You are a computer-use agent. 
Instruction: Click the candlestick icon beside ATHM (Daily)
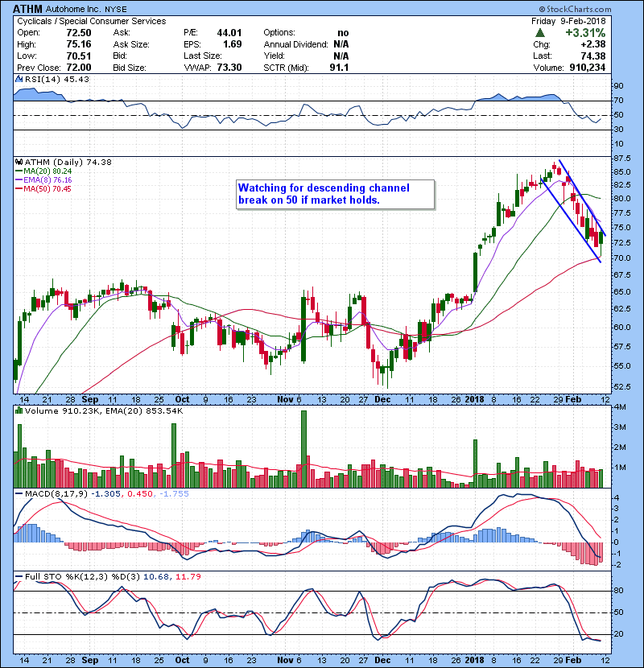click(19, 163)
